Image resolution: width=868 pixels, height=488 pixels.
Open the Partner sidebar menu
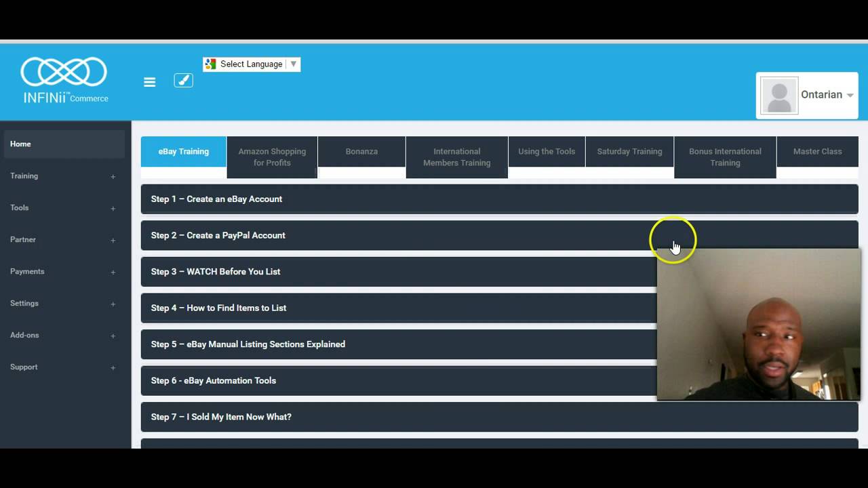23,239
